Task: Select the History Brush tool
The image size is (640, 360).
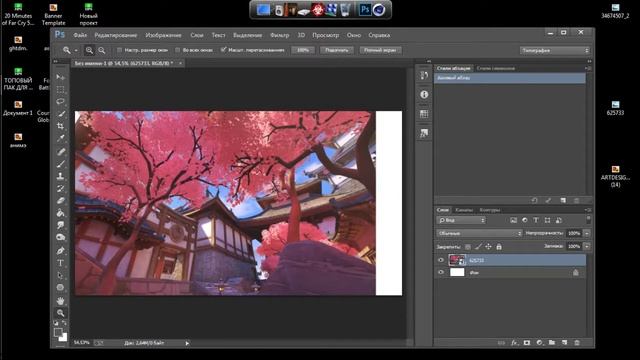Action: point(60,189)
